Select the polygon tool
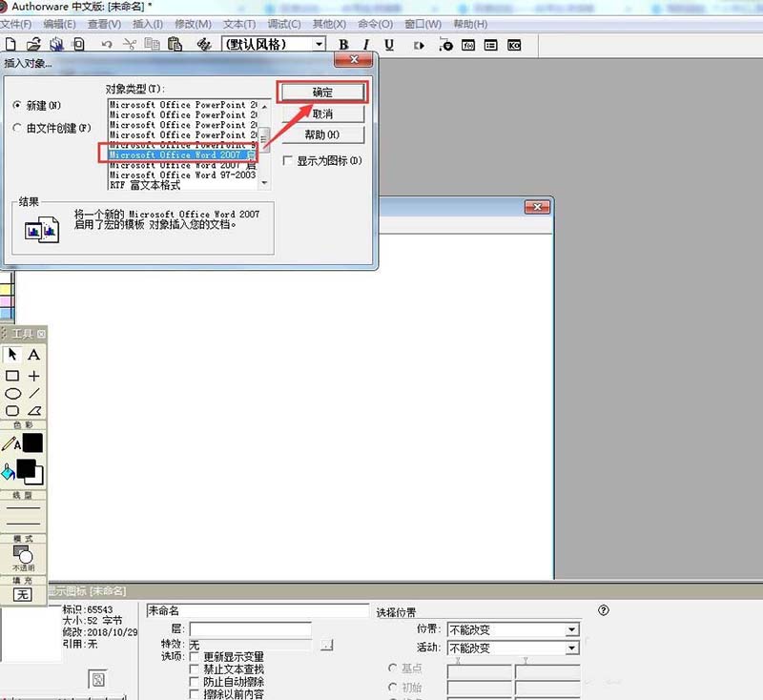763x700 pixels. point(34,411)
